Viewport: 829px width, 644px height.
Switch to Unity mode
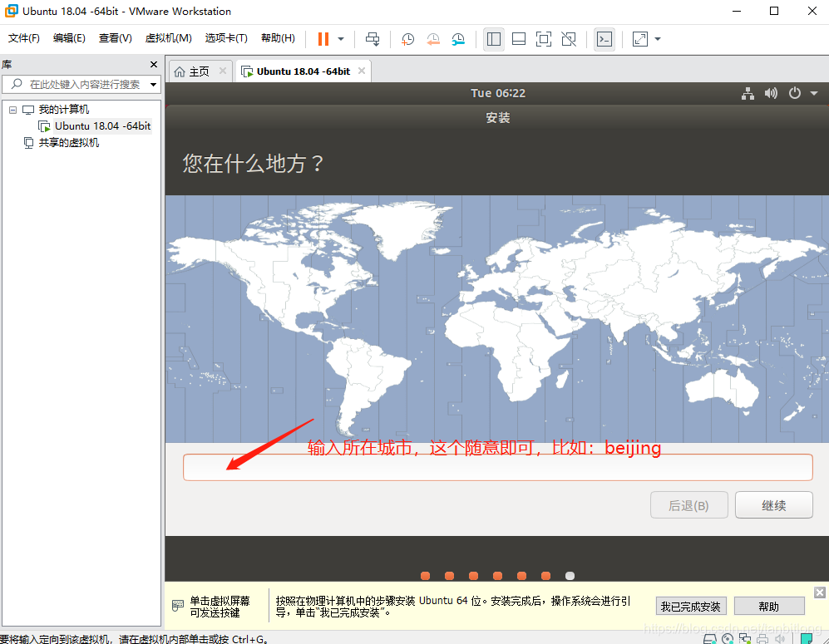(570, 39)
